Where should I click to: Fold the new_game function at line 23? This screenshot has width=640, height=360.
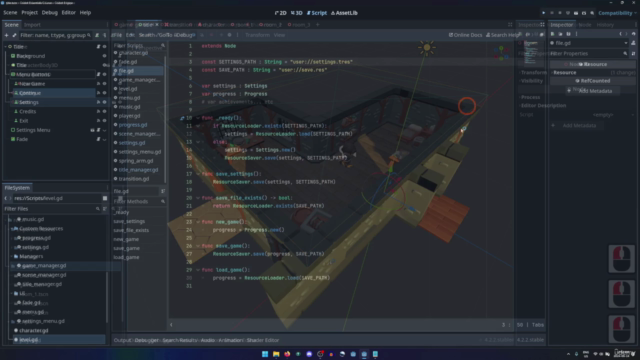click(x=198, y=222)
